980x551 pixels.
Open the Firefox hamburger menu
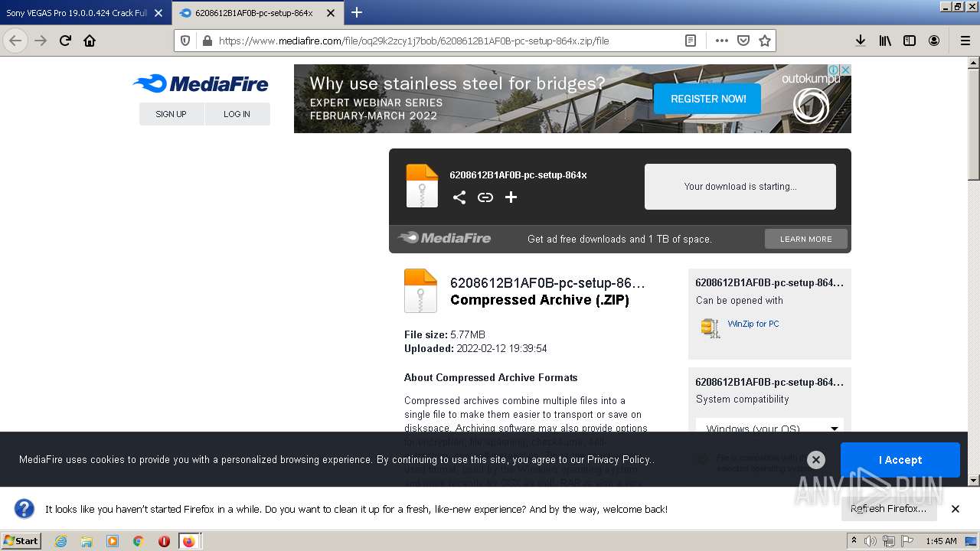965,41
